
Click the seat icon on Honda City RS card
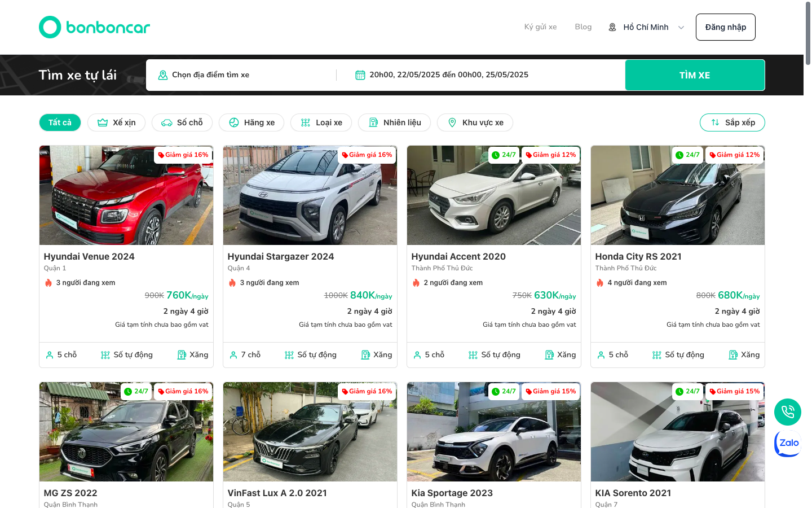pyautogui.click(x=601, y=355)
